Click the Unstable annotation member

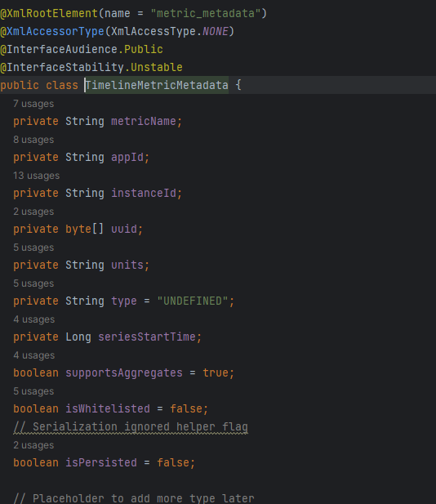click(x=157, y=68)
